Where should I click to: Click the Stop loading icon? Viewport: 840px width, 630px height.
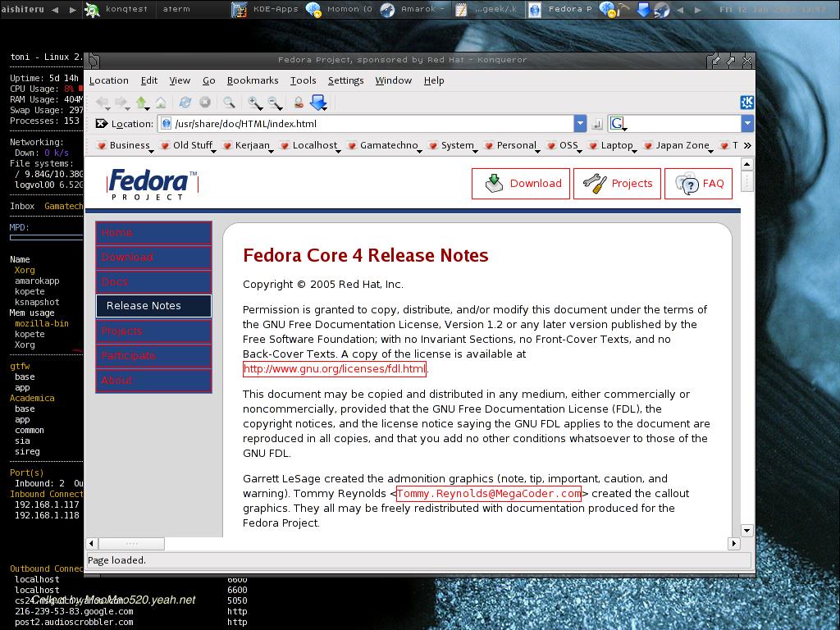(204, 103)
